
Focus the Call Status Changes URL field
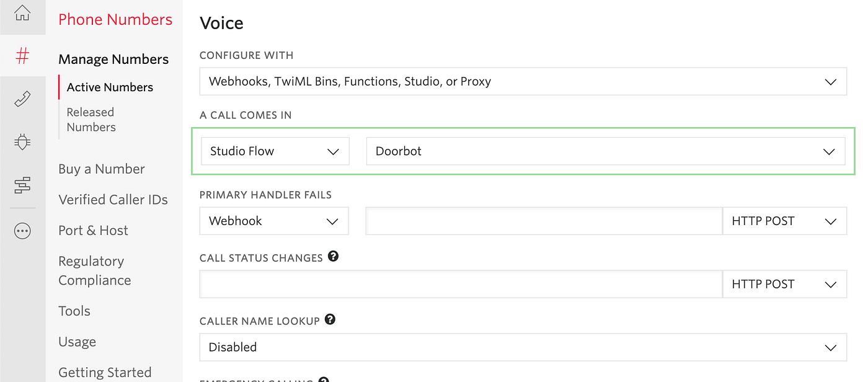point(461,284)
